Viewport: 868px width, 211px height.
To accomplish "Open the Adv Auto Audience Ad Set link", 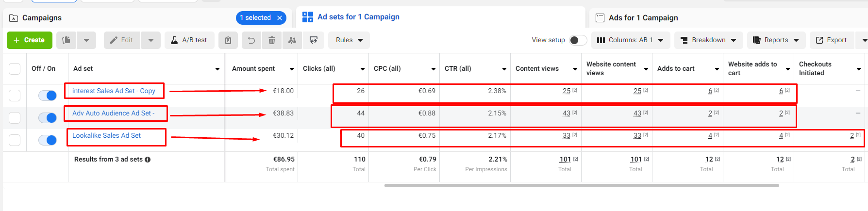I will 113,113.
